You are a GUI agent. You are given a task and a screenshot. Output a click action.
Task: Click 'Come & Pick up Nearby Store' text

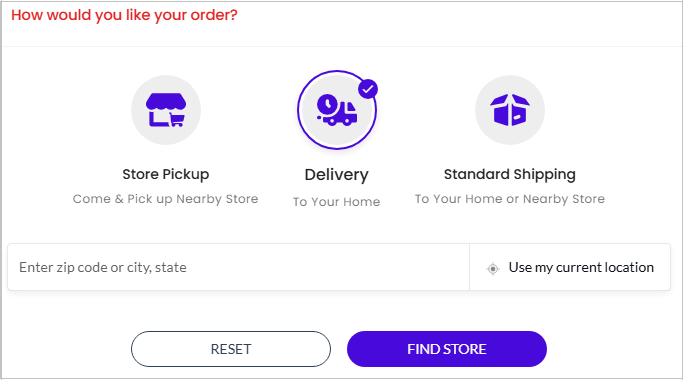coord(166,199)
